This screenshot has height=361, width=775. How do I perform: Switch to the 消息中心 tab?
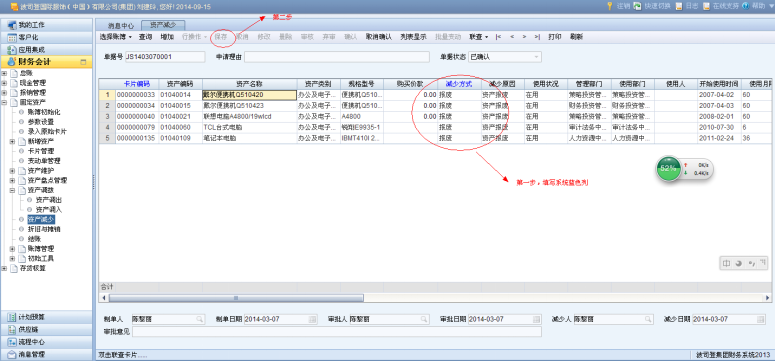tap(121, 25)
